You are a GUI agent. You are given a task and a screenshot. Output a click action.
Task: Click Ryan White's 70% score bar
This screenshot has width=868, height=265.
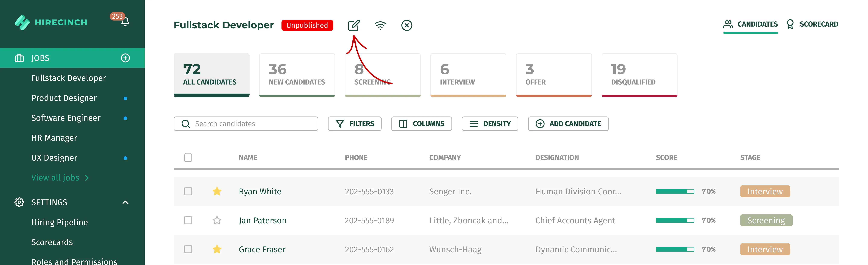(x=675, y=191)
